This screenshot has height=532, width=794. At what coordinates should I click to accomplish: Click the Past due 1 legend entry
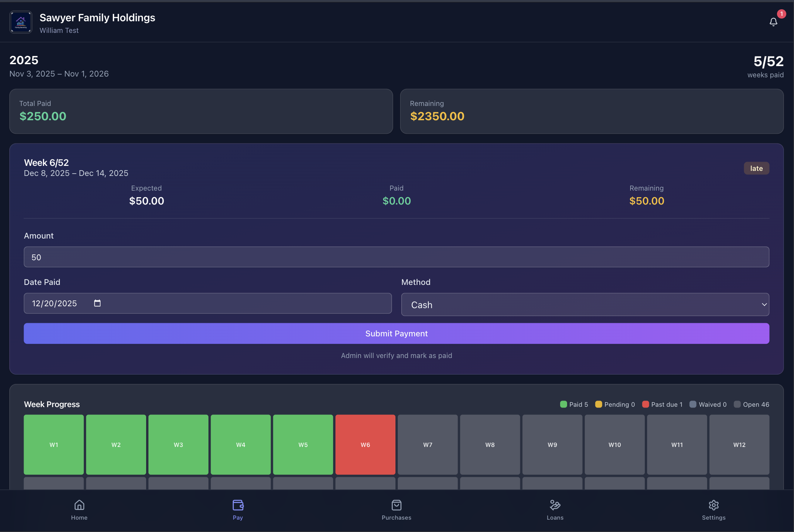(x=662, y=404)
